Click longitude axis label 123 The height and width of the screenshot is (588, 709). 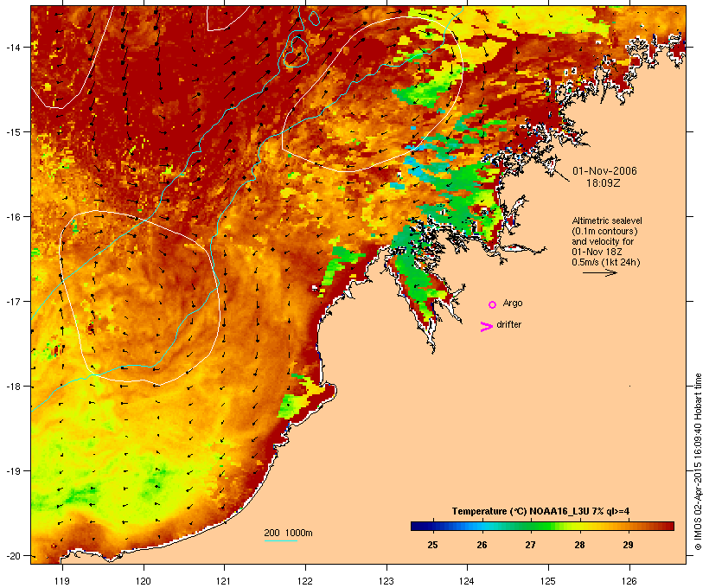coord(386,581)
